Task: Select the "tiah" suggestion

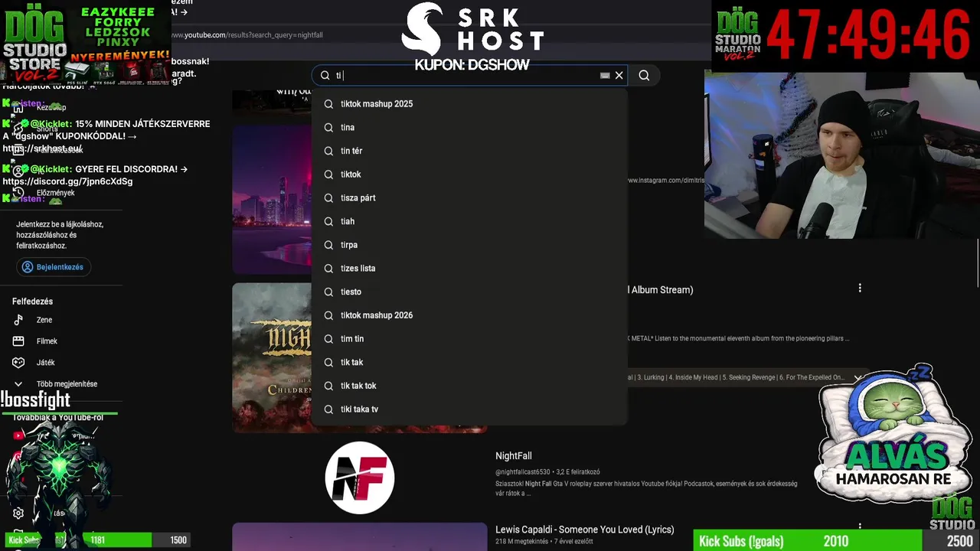Action: pos(469,221)
